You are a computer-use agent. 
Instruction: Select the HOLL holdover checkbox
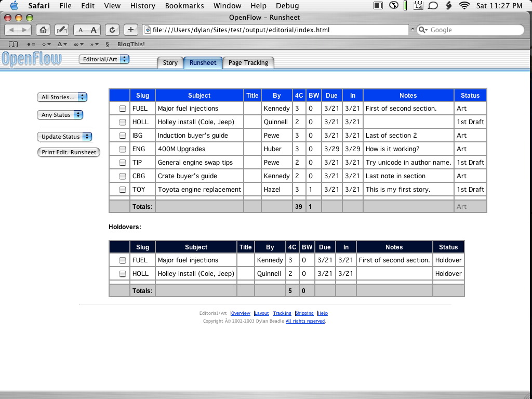click(123, 274)
